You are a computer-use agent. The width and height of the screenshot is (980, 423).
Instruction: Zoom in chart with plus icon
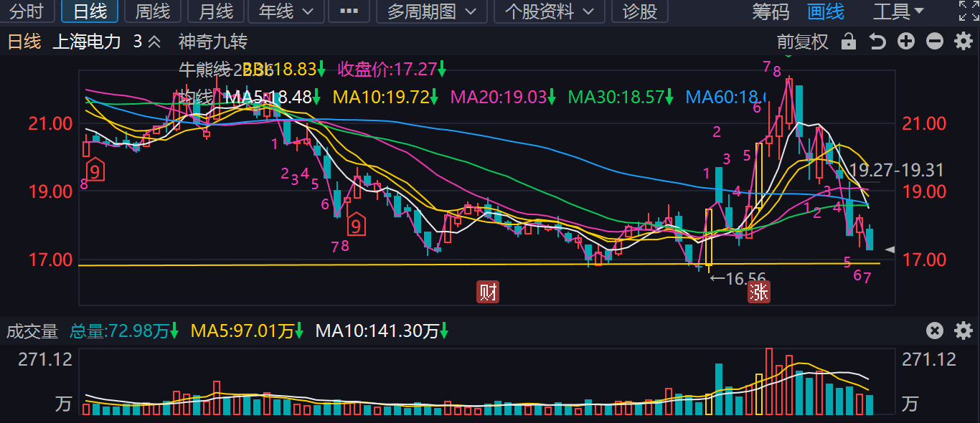pyautogui.click(x=906, y=42)
